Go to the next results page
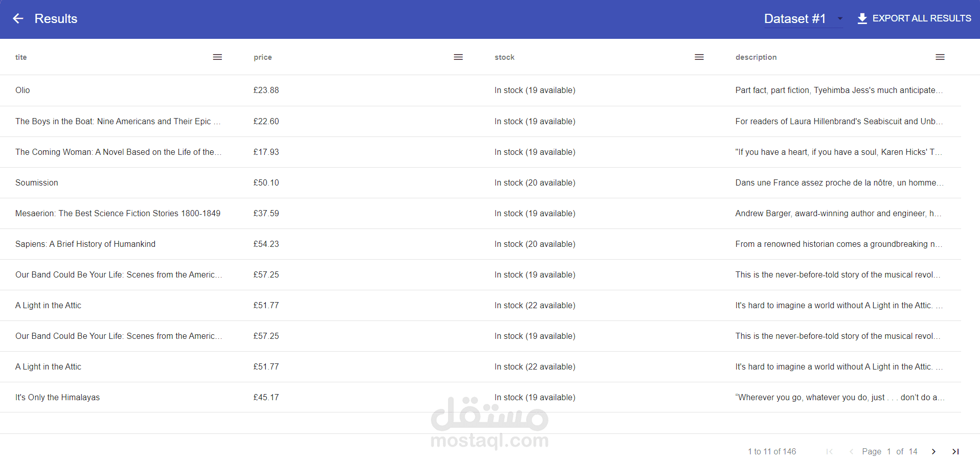Viewport: 980px width, 460px height. click(933, 451)
